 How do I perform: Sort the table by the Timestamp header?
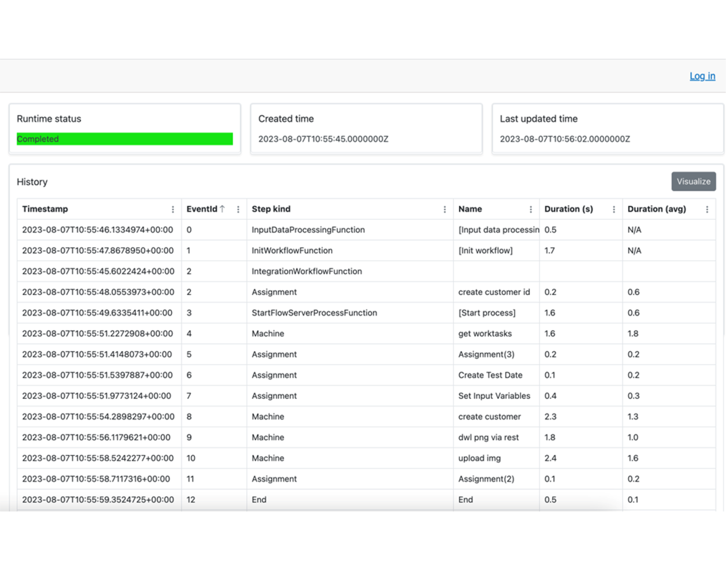point(45,209)
